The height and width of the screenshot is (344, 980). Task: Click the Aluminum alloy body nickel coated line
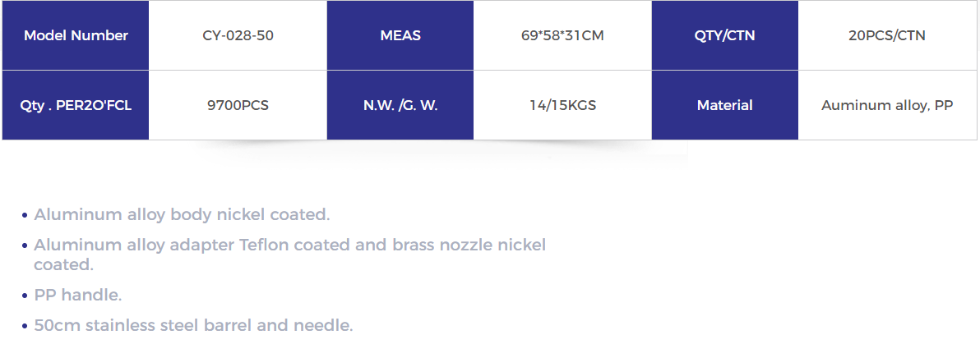pos(182,215)
